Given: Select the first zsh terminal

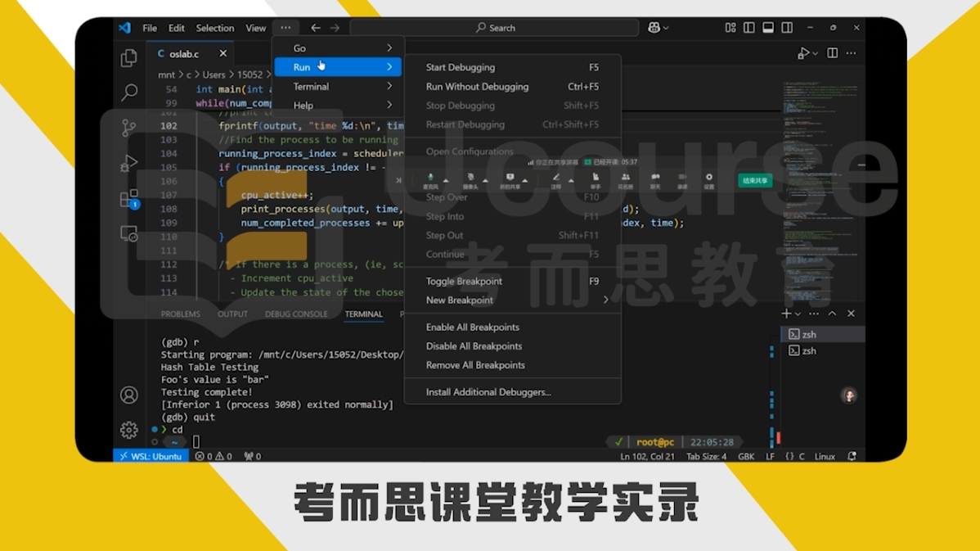Looking at the screenshot, I should click(823, 335).
